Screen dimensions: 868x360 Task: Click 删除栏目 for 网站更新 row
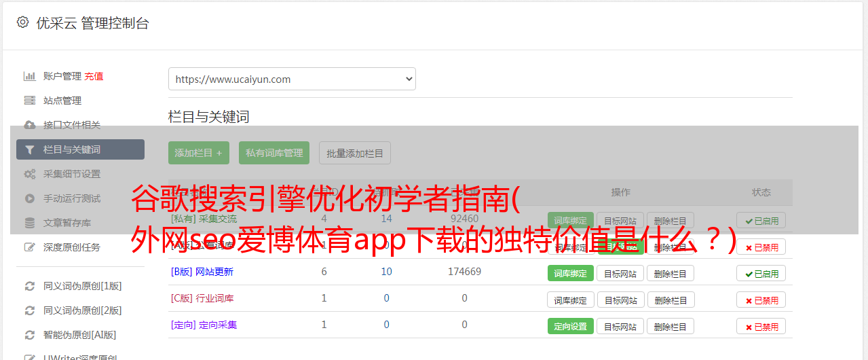pyautogui.click(x=671, y=273)
